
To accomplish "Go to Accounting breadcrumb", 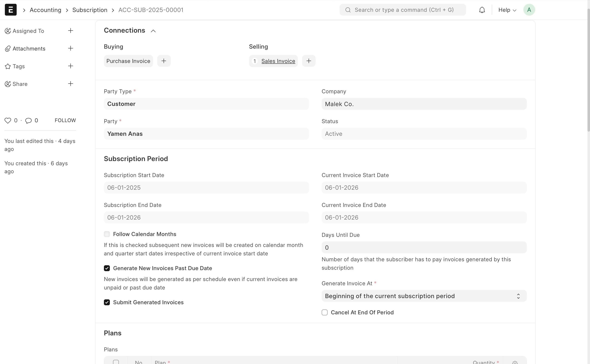I will [45, 10].
